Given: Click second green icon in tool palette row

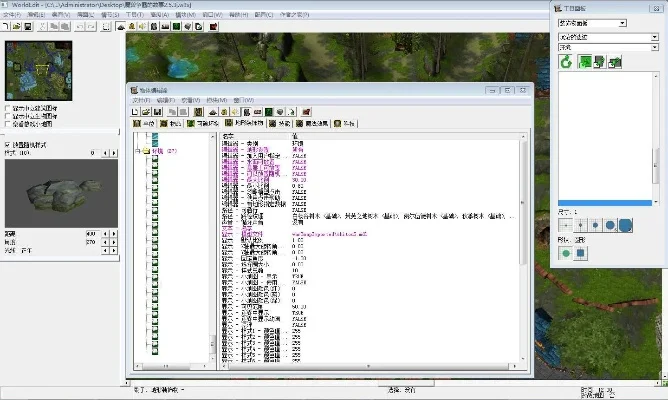Looking at the screenshot, I should coord(585,62).
